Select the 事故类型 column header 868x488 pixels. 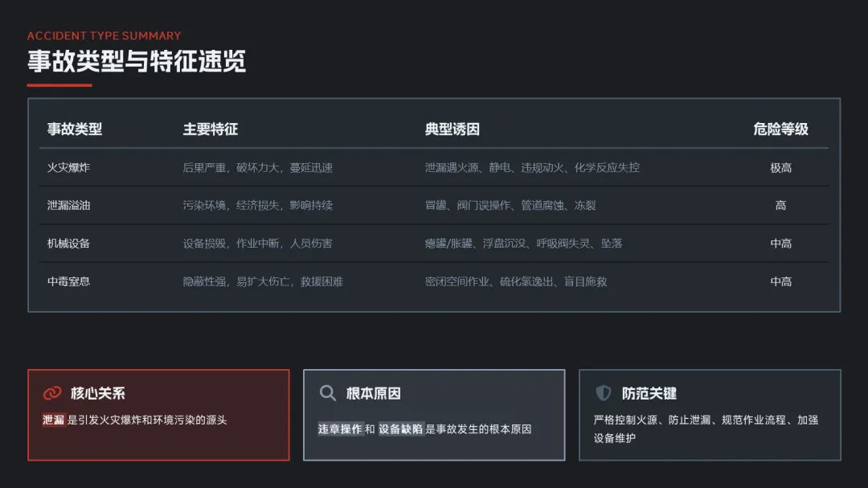pyautogui.click(x=75, y=129)
